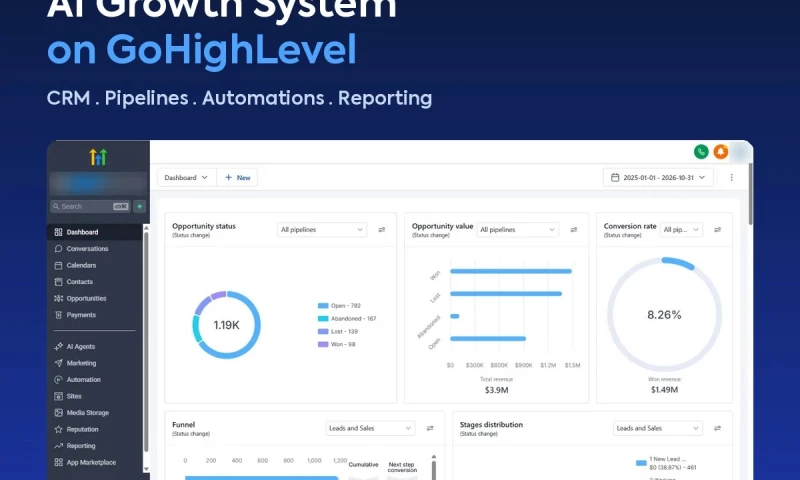Viewport: 800px width, 480px height.
Task: Click the sidebar Search field
Action: [x=90, y=206]
